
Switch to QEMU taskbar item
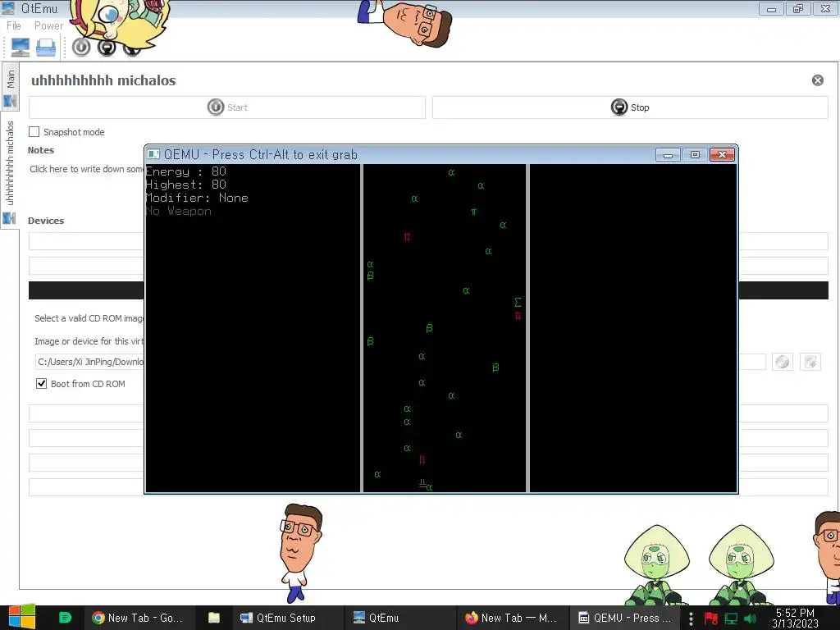point(624,618)
